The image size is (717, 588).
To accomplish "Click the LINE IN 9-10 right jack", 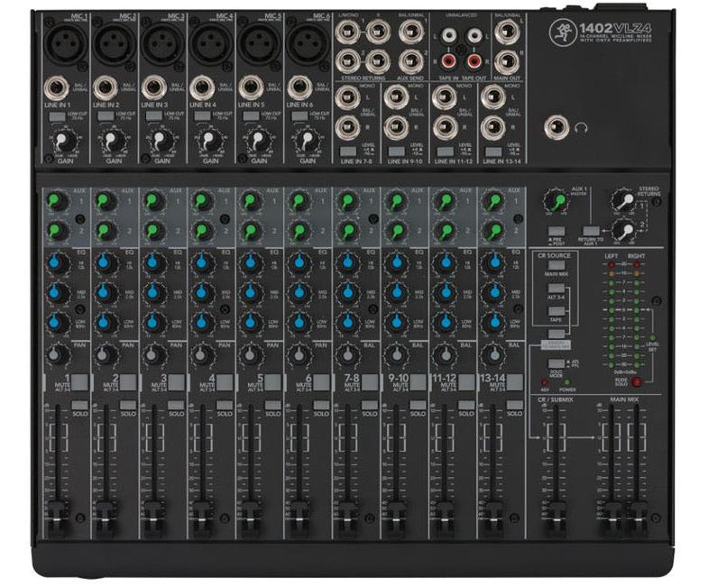I will tap(396, 128).
